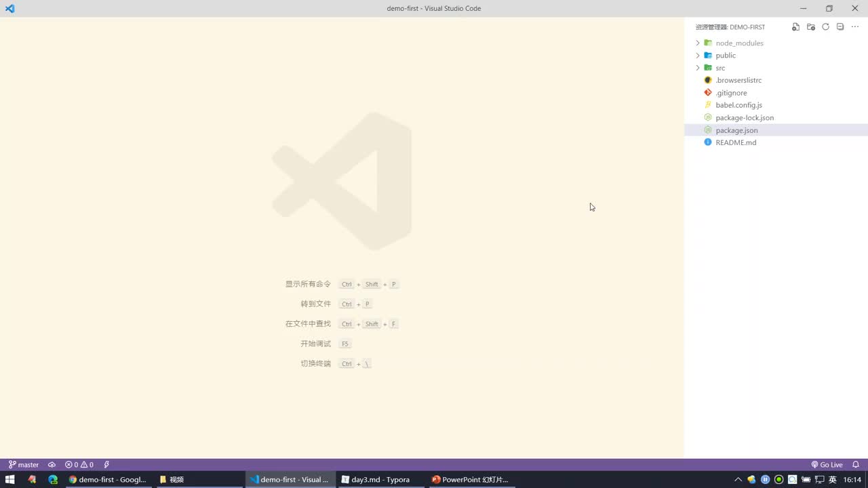Click the demo-first VS Code taskbar button
The height and width of the screenshot is (488, 868).
coord(289,479)
